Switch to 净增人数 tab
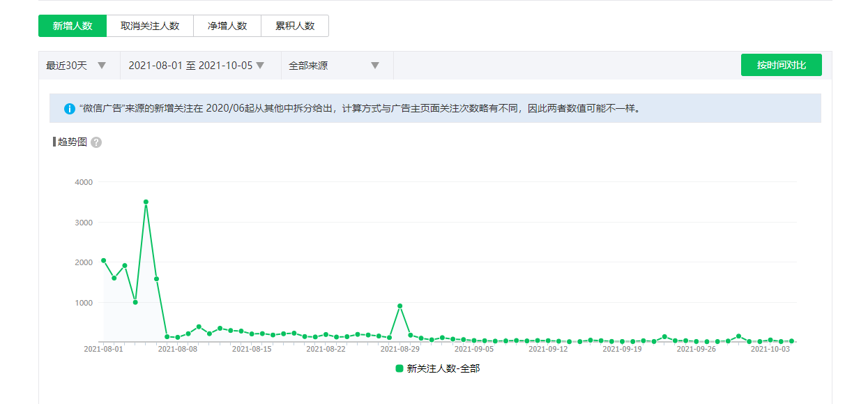868x404 pixels. 227,26
